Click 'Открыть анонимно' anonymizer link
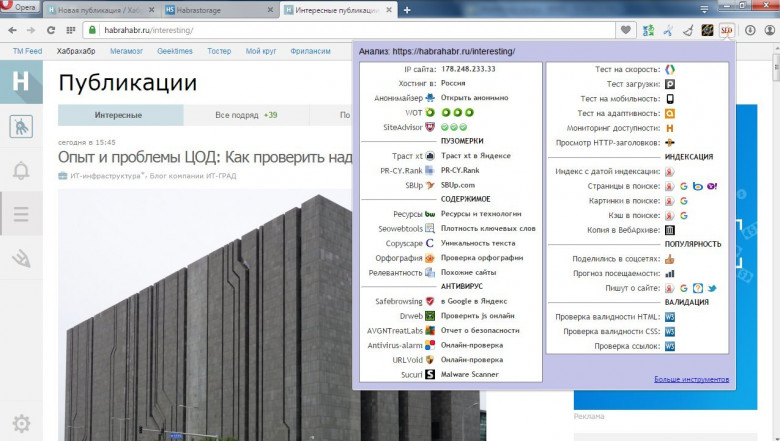 coord(474,98)
